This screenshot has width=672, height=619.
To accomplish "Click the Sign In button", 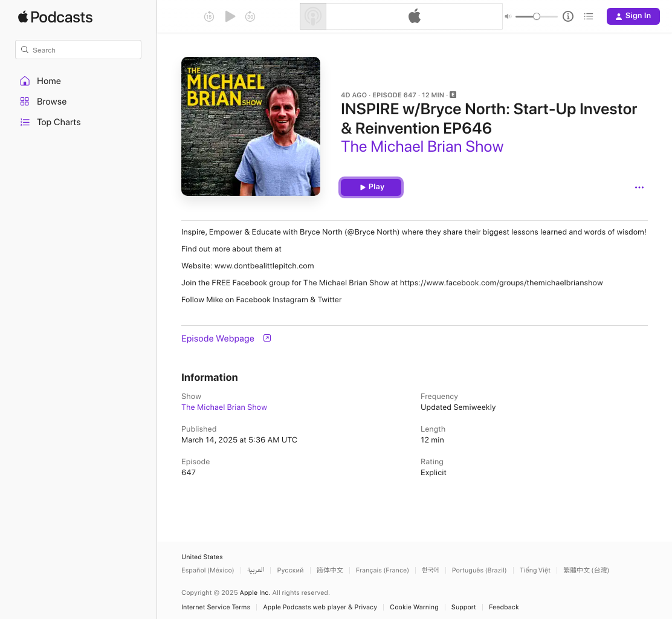I will (633, 16).
